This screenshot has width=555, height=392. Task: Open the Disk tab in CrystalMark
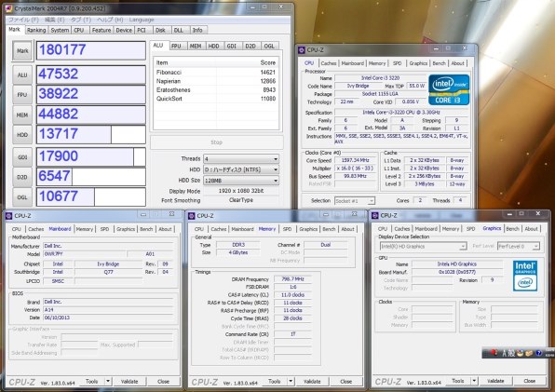click(160, 30)
